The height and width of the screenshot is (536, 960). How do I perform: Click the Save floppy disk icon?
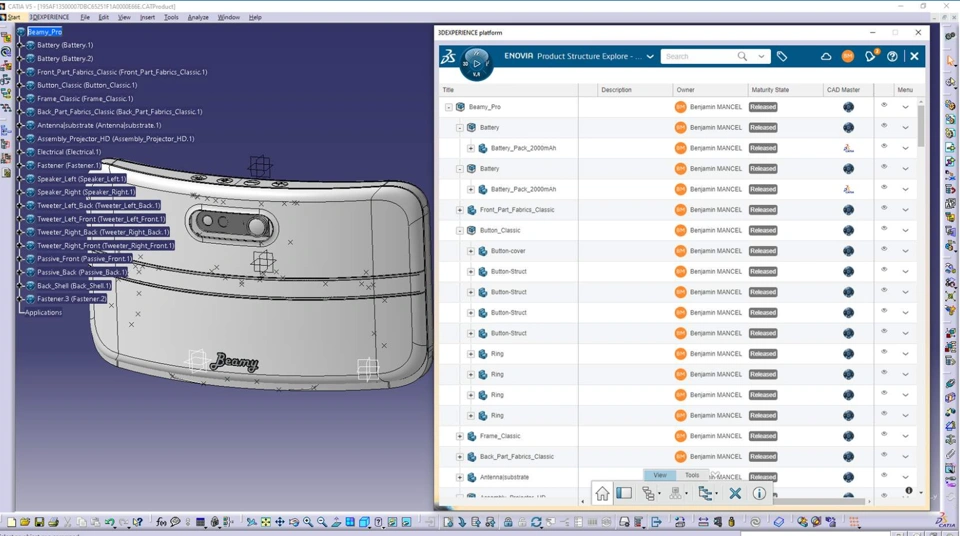[39, 523]
